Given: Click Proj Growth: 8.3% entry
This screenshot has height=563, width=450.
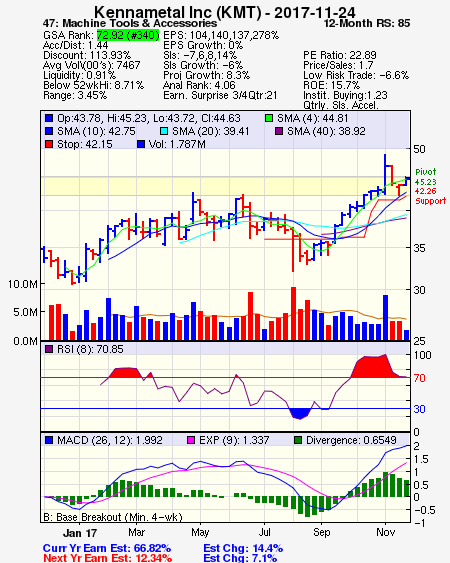Looking at the screenshot, I should coord(206,75).
